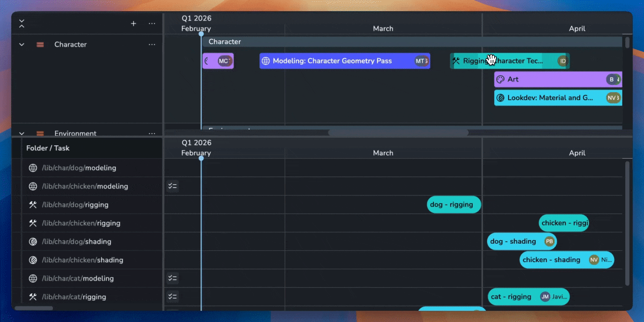The image size is (644, 322).
Task: Collapse the Environment group chevron
Action: (21, 133)
